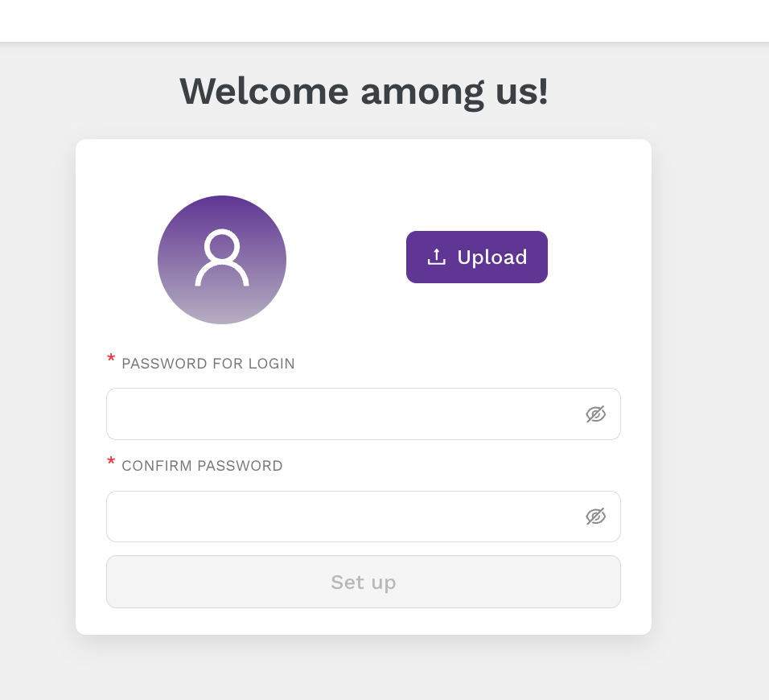This screenshot has width=769, height=700.
Task: Click the crossed-out eye icon under Password for login
Action: tap(595, 414)
